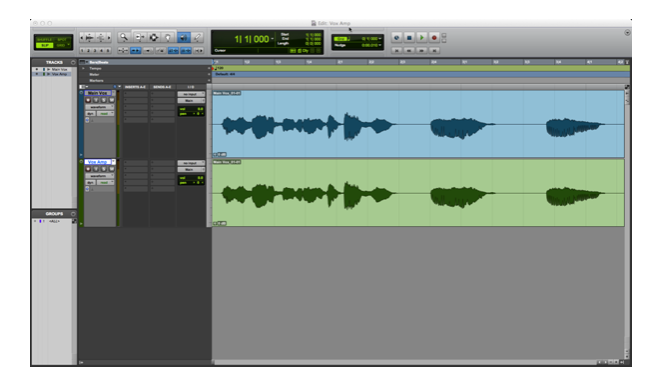Select the Scrubber speaker tool
Screen dimensions: 666x385
(184, 37)
